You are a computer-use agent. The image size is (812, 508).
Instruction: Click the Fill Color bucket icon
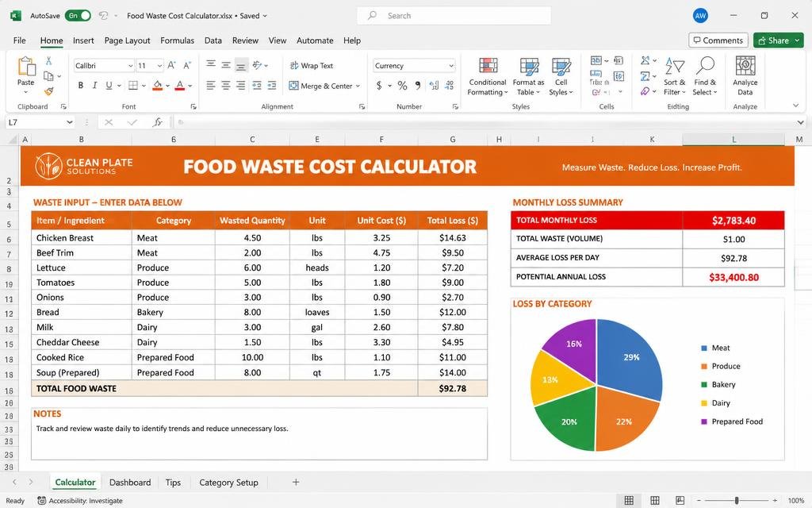(x=158, y=86)
